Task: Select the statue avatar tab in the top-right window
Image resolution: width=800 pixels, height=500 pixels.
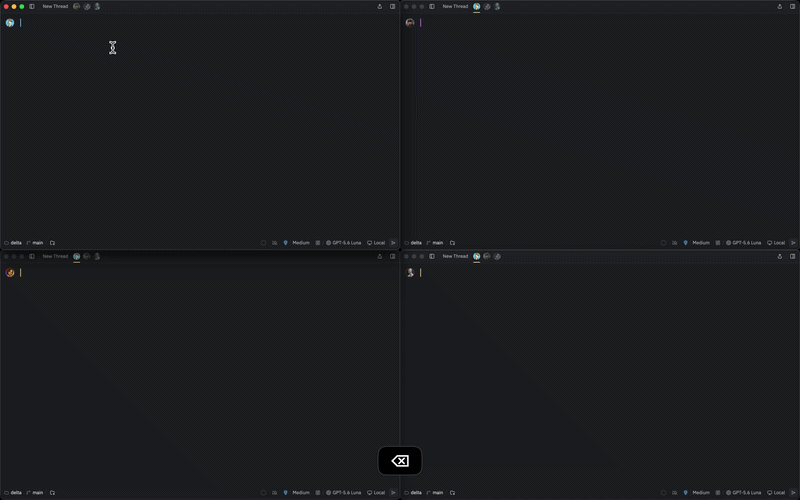Action: 497,7
